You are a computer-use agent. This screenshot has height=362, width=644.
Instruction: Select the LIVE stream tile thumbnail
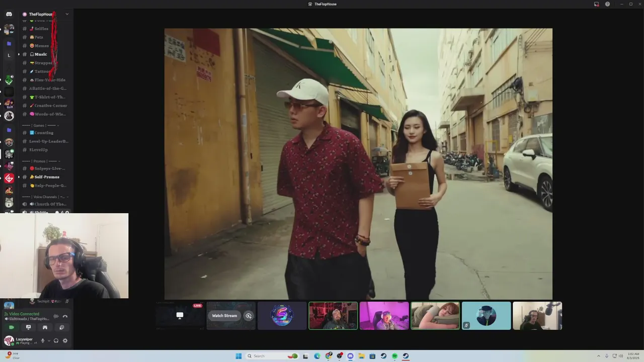pyautogui.click(x=180, y=316)
